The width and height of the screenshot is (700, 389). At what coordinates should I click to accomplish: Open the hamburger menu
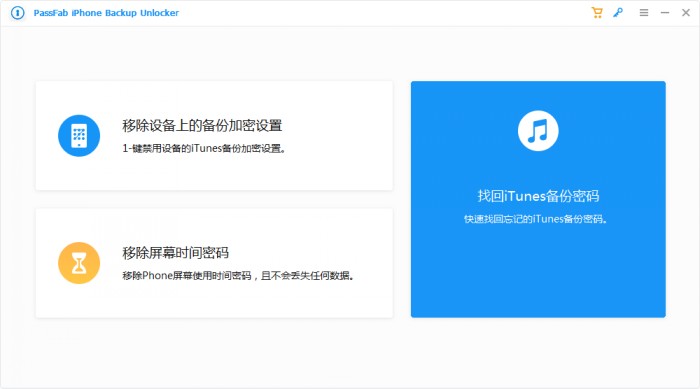coord(644,13)
